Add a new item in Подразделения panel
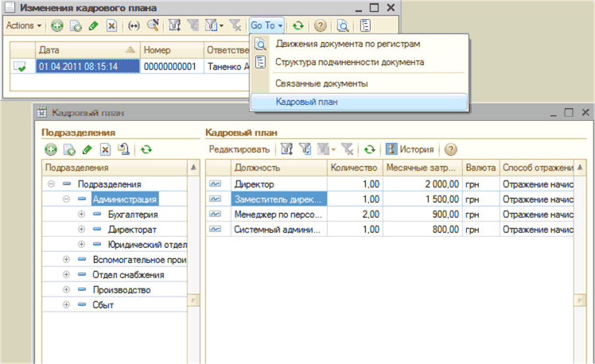Viewport: 595px width, 364px height. [50, 149]
